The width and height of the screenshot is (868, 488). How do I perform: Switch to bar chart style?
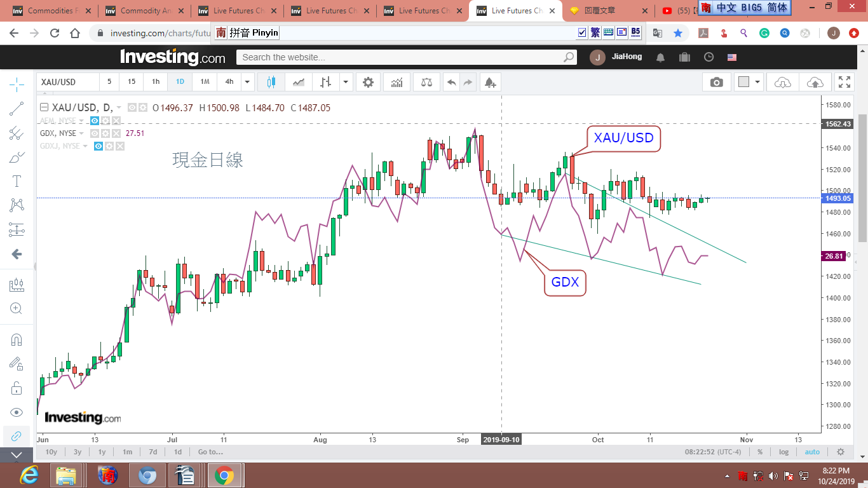325,82
